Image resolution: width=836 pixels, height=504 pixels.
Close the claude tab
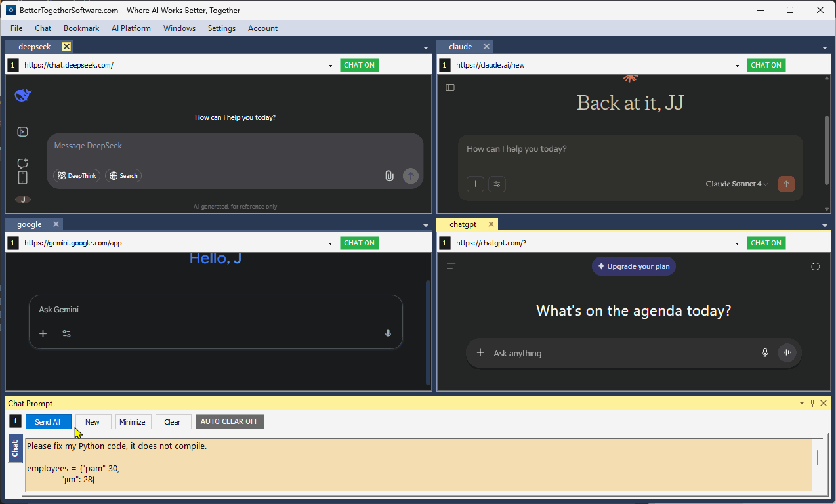(x=487, y=47)
